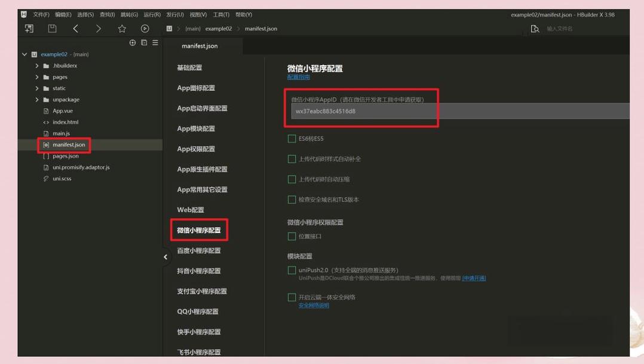Click the unpackage folder icon
Image resolution: width=644 pixels, height=364 pixels.
[46, 100]
